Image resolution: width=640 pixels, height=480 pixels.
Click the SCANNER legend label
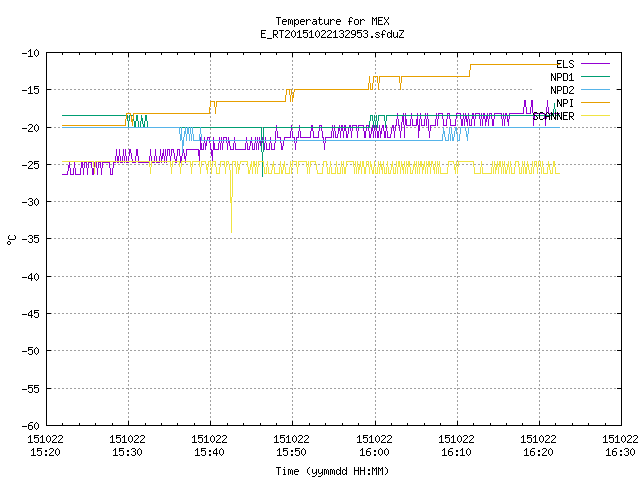[x=553, y=116]
